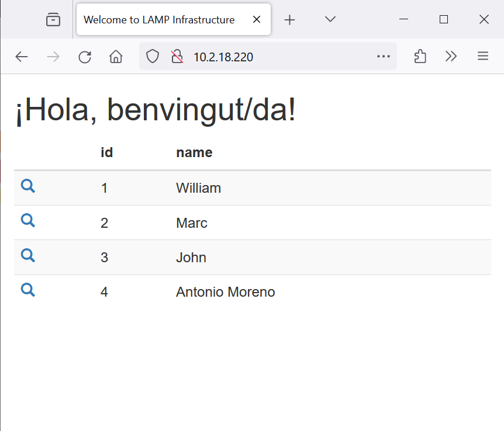
Task: View Antonio Moreno using magnifier icon
Action: click(28, 290)
